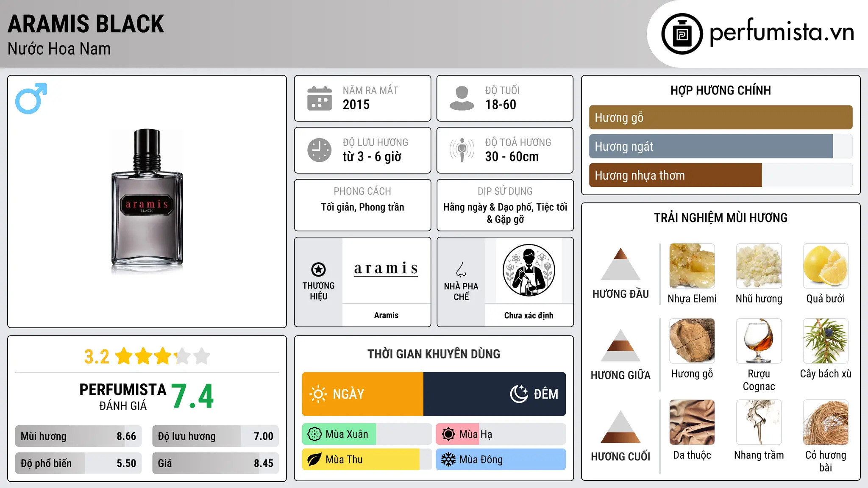
Task: Click the Mùi hương 8.66 score bar
Action: coord(78,436)
